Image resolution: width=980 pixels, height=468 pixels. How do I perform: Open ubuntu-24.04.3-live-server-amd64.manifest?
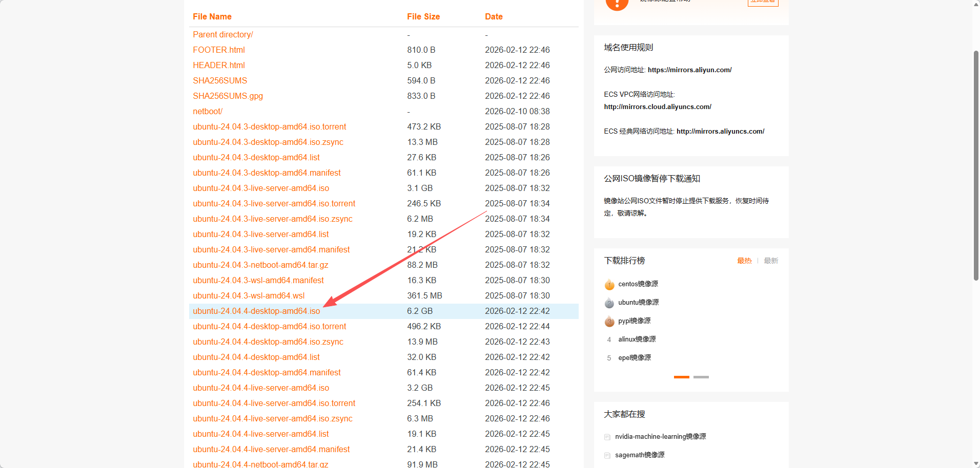(x=272, y=249)
